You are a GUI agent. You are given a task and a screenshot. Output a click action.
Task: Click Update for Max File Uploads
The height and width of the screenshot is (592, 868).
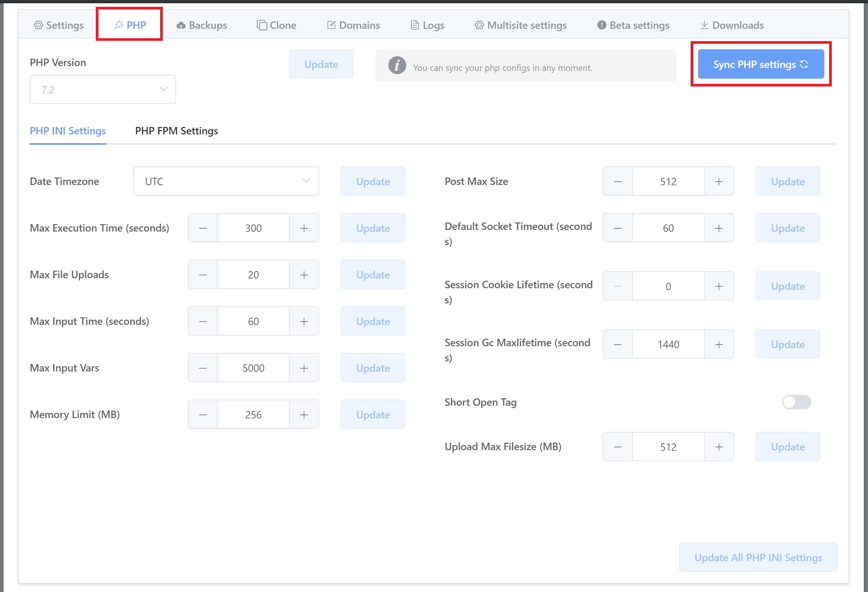point(373,275)
